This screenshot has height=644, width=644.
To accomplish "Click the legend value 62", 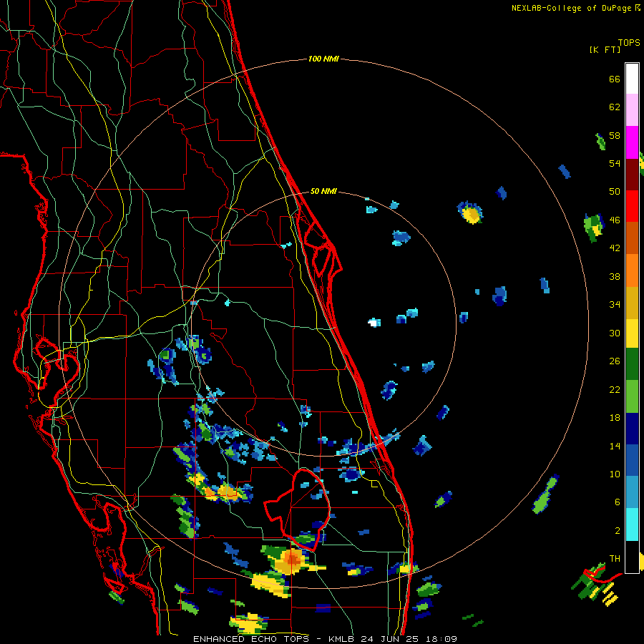I will [615, 107].
